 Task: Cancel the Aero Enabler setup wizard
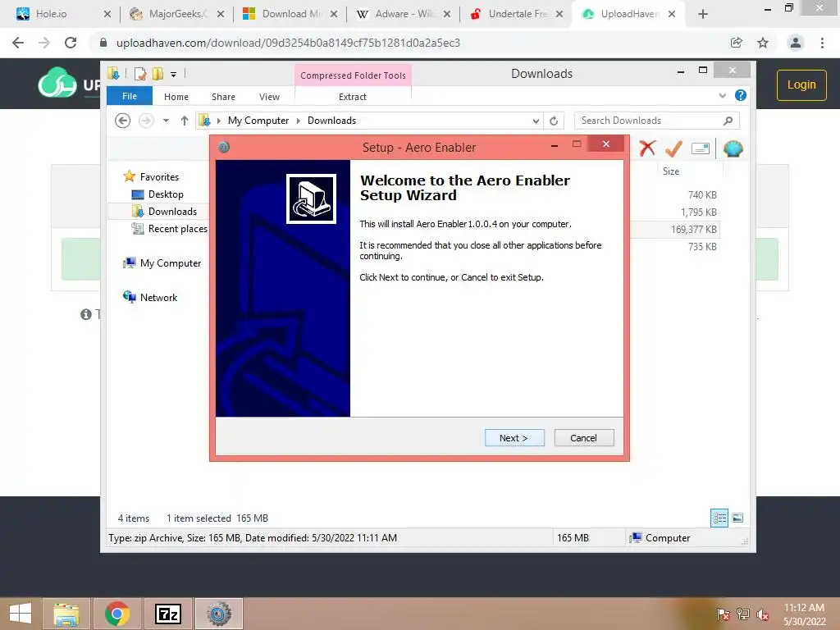pos(584,438)
